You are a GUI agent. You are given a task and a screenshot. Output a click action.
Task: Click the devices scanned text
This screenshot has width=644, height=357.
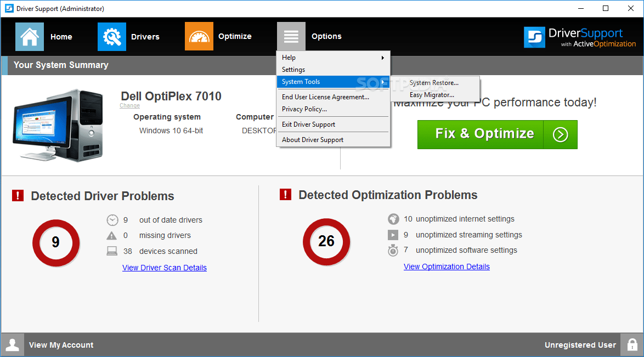pyautogui.click(x=168, y=251)
